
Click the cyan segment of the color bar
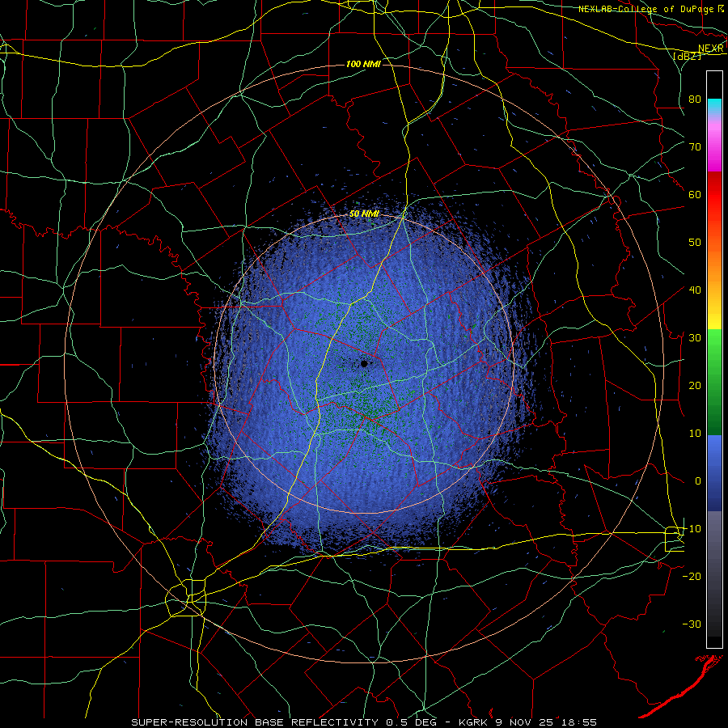click(714, 106)
